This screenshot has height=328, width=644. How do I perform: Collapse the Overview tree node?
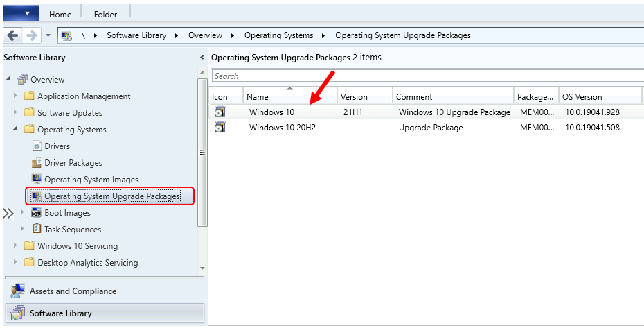(x=8, y=78)
